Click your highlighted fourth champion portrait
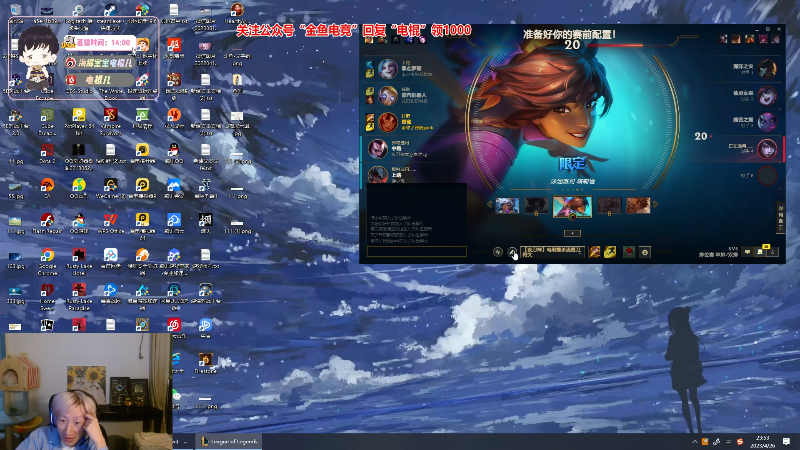800x450 pixels. (378, 149)
